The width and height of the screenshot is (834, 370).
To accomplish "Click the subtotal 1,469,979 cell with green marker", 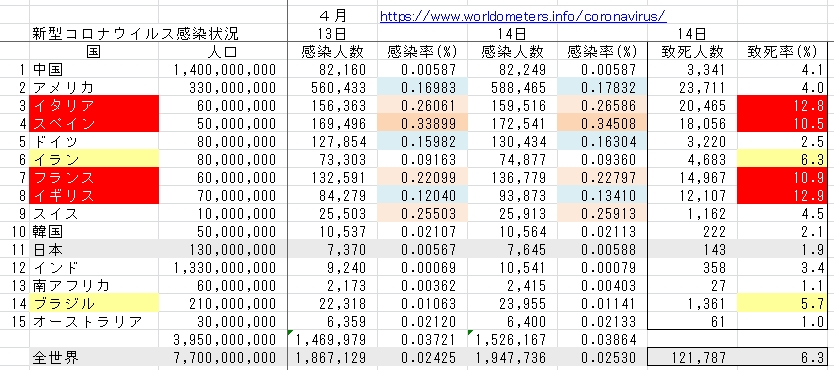I will coord(332,339).
